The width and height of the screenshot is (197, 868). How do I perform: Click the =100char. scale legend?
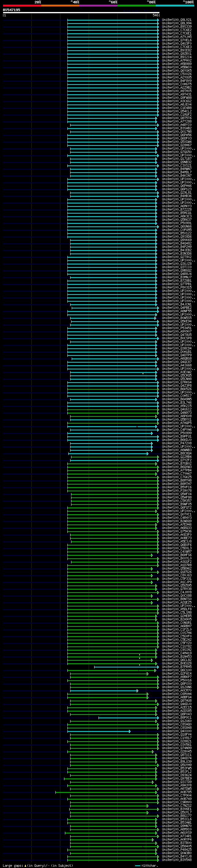pos(146,865)
